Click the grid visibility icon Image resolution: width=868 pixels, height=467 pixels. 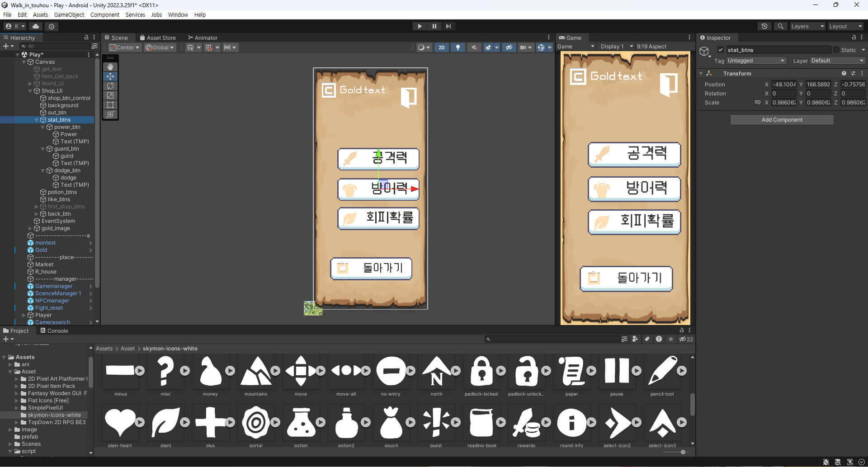tap(190, 47)
